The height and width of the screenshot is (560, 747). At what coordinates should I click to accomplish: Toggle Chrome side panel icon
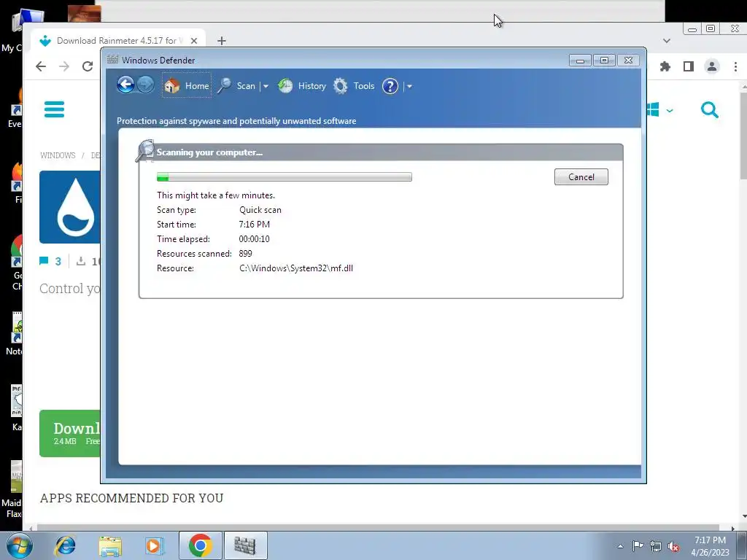[689, 66]
